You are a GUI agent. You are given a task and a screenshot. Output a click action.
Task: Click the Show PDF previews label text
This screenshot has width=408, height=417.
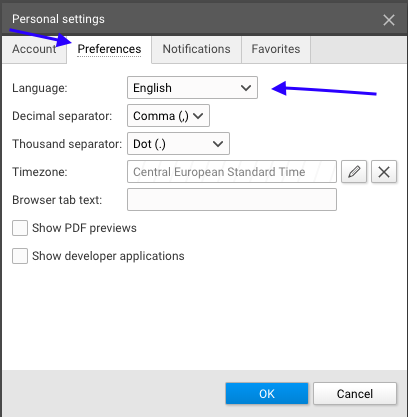click(x=84, y=228)
